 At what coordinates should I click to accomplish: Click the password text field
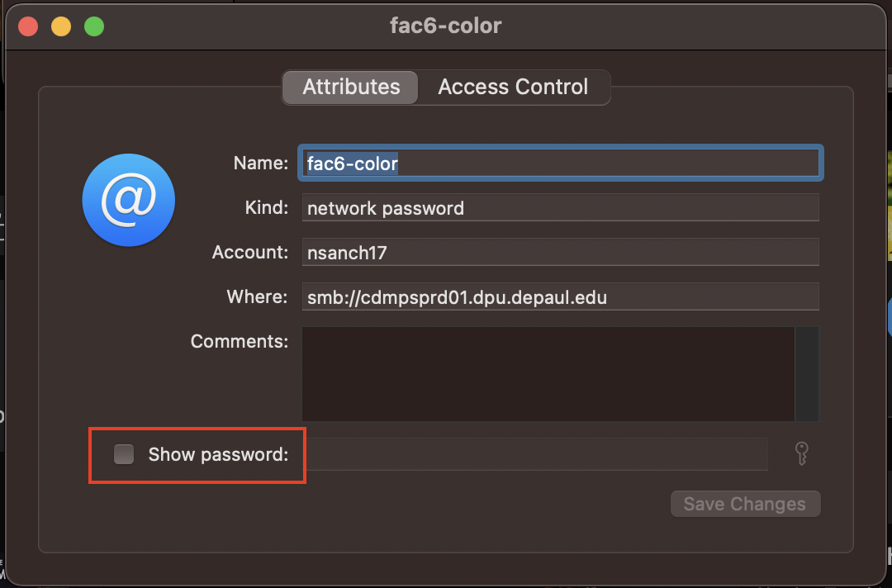(x=537, y=453)
